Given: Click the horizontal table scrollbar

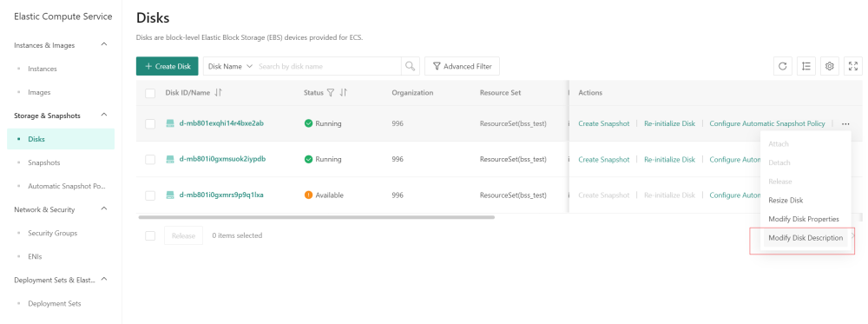Looking at the screenshot, I should (317, 217).
